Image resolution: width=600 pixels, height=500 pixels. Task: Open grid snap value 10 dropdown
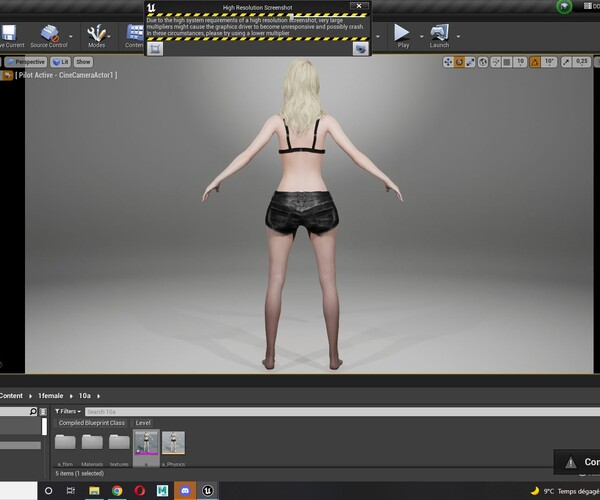(520, 62)
